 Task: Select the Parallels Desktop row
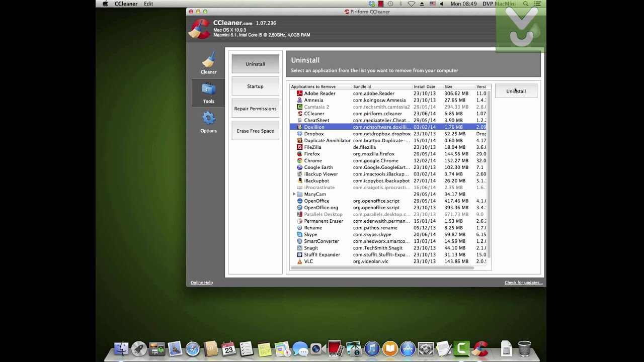388,214
